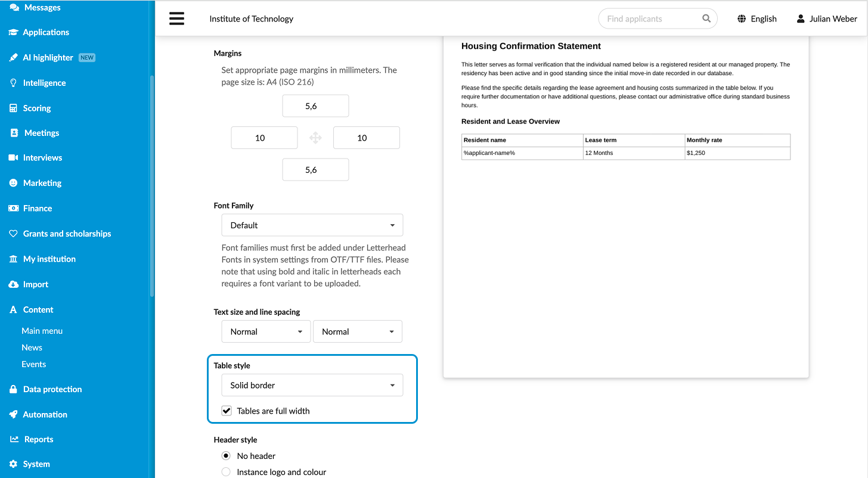Click the AI highlighter marker icon
This screenshot has width=868, height=478.
(x=14, y=58)
